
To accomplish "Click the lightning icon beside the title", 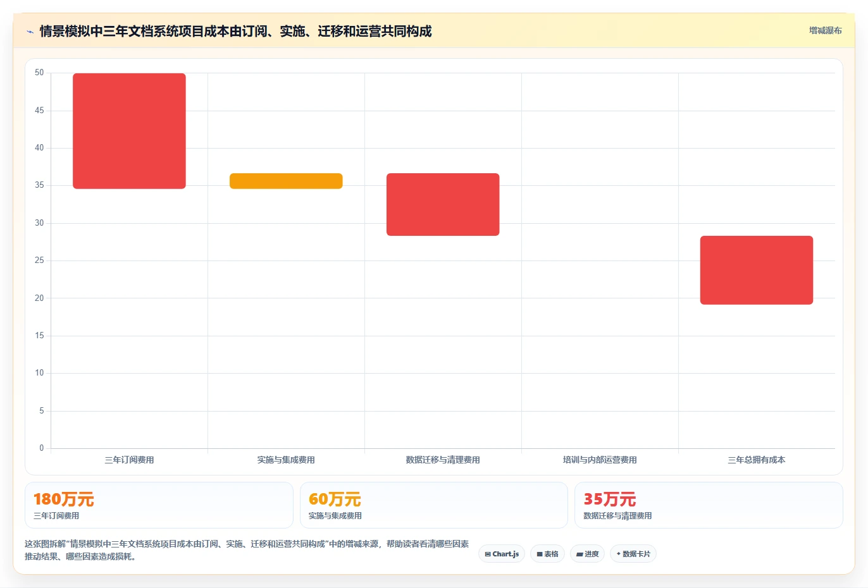I will (30, 32).
